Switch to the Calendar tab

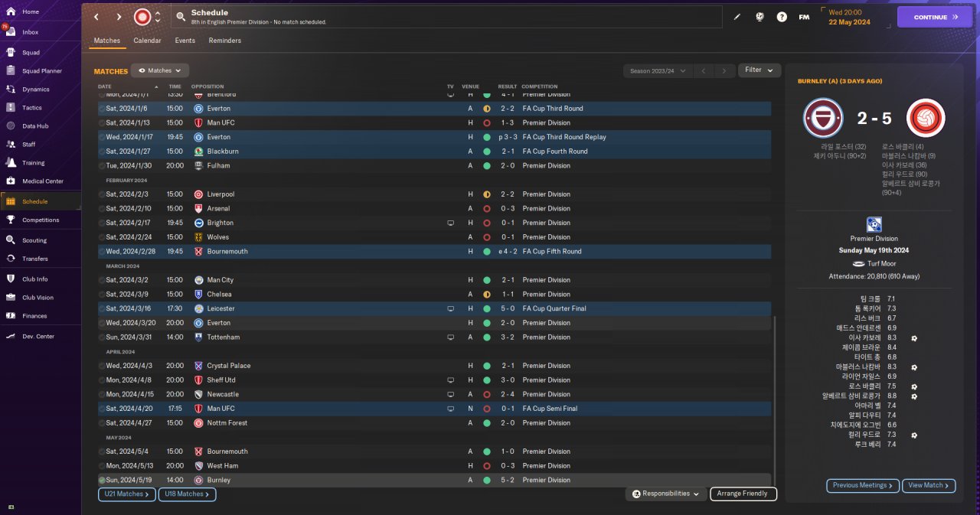click(147, 41)
